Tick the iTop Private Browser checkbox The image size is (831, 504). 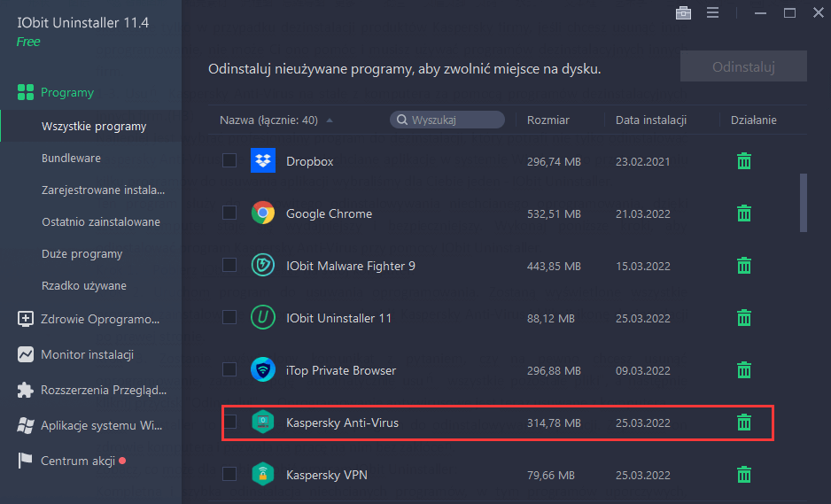click(x=229, y=370)
